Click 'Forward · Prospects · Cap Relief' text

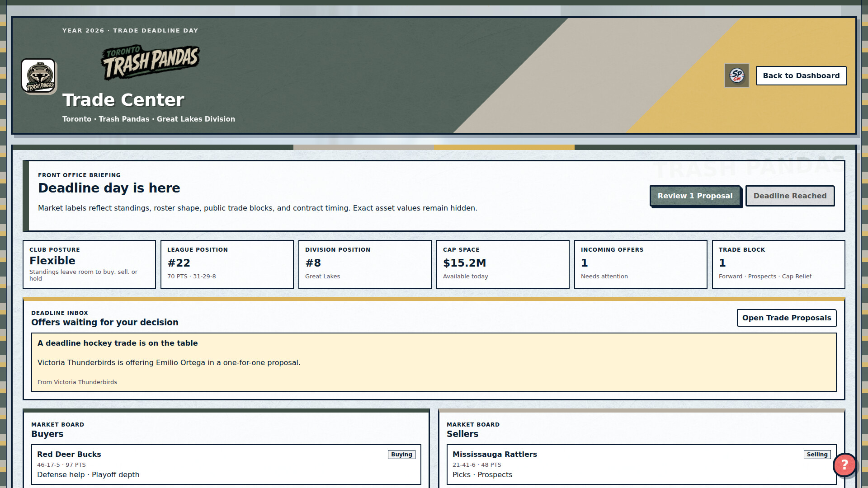click(x=765, y=277)
